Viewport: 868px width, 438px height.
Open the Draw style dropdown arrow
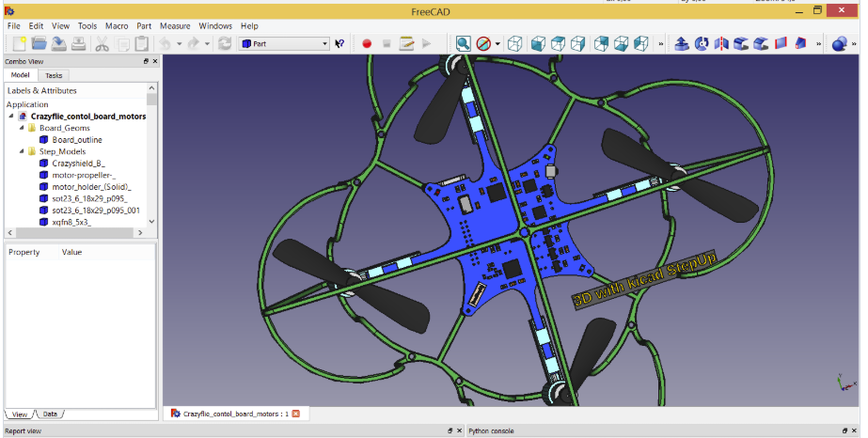click(x=497, y=43)
